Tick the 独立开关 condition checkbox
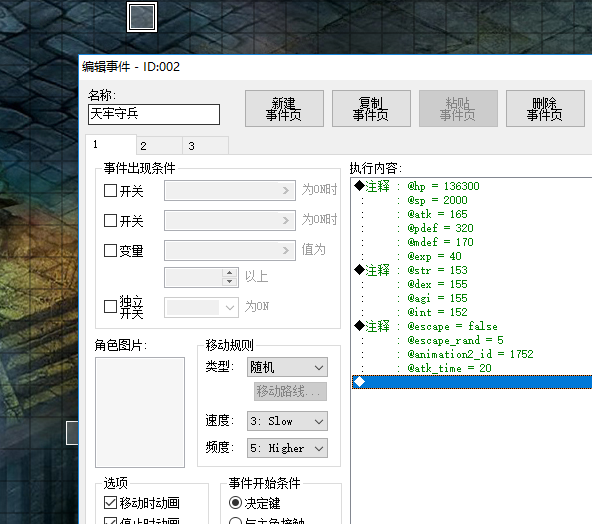Screen dimensions: 592x524 (x=110, y=307)
